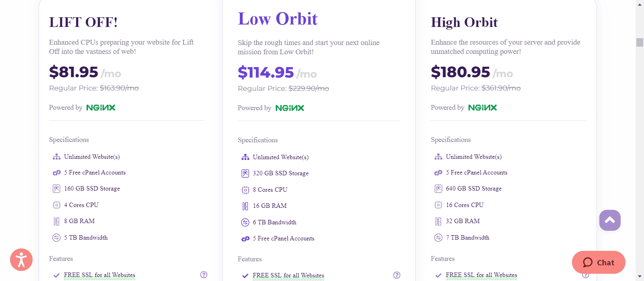The height and width of the screenshot is (281, 644).
Task: Click the 16 Cores CPU icon
Action: (438, 205)
